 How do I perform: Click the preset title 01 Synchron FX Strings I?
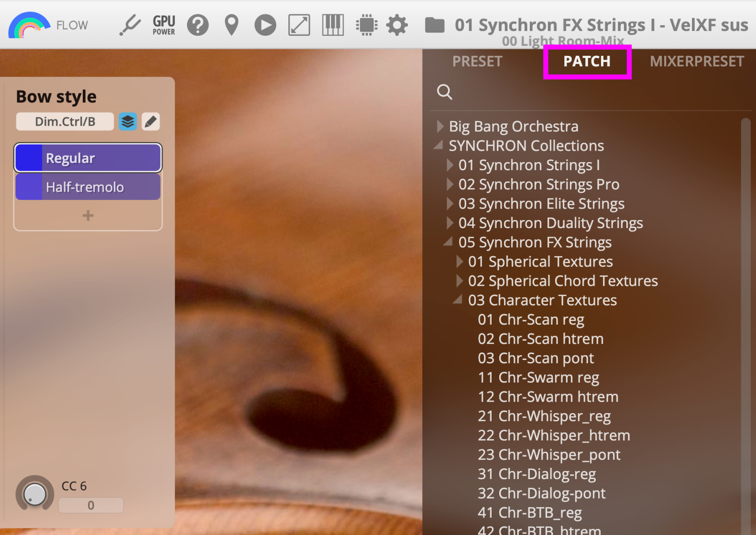click(601, 24)
